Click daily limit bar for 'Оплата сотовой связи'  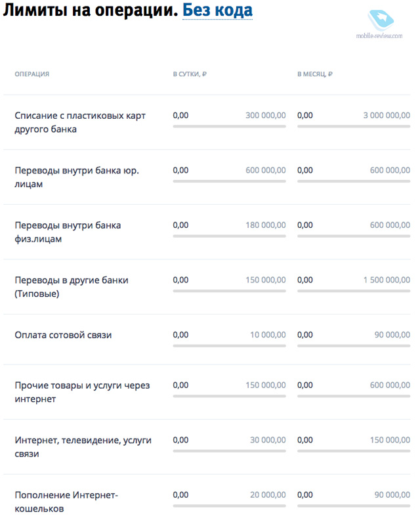click(x=229, y=346)
